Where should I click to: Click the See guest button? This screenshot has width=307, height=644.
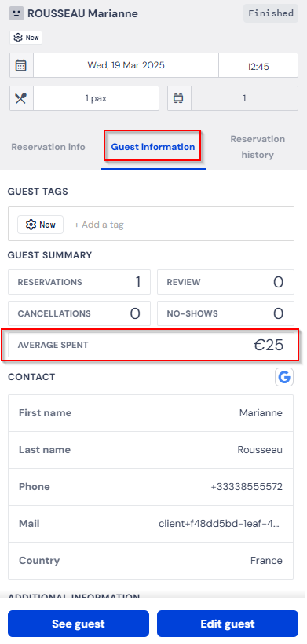79,624
